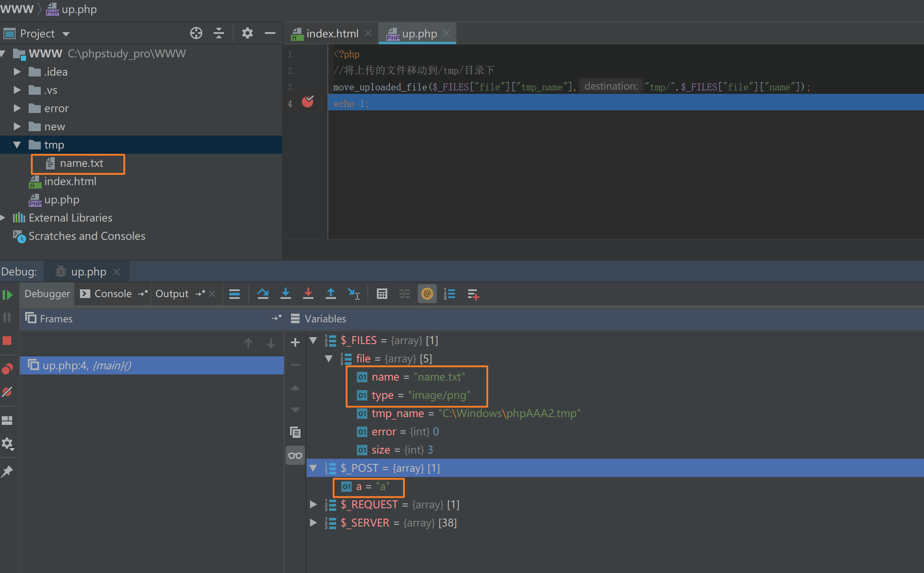Screen dimensions: 924x573
Task: Toggle show watches glasses icon
Action: coord(295,456)
